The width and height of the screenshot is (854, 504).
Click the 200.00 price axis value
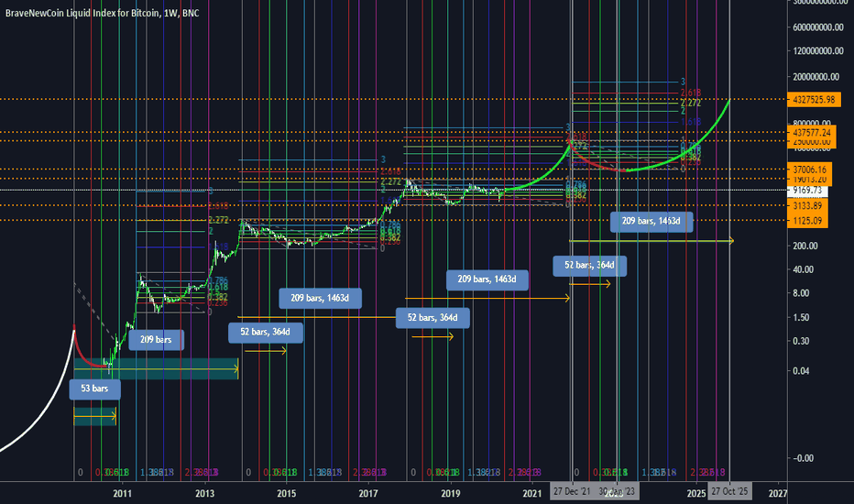coord(805,246)
